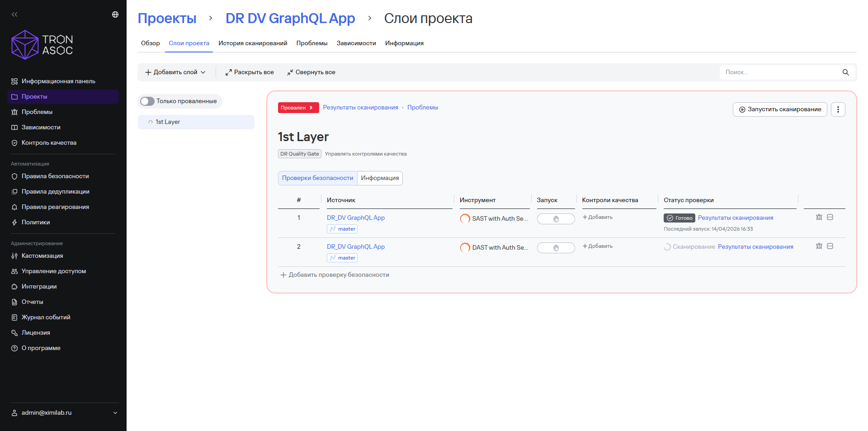Open "Управлять контролями качества" link
This screenshot has width=868, height=431.
pos(366,154)
